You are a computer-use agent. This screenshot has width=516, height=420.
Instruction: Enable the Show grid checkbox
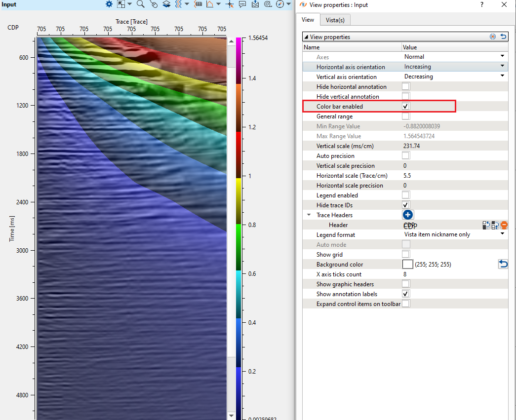click(x=406, y=254)
